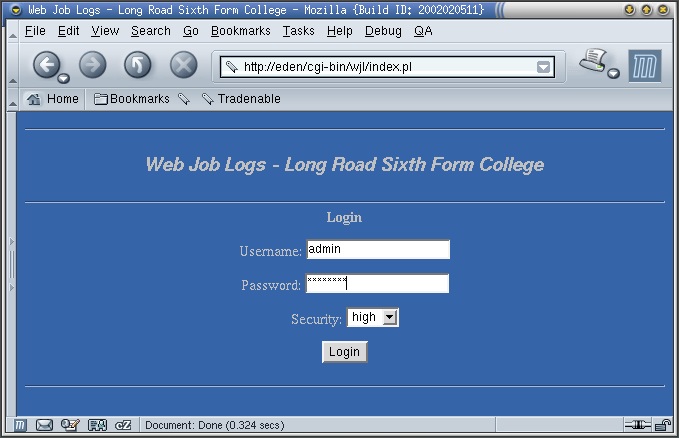This screenshot has width=679, height=438.
Task: Click the 'Web Job Logs' page heading
Action: click(345, 165)
